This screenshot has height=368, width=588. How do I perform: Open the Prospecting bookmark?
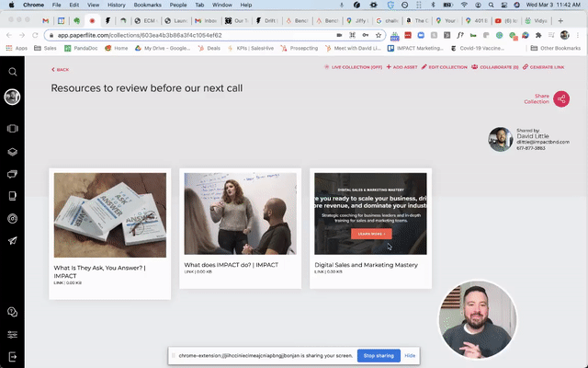[300, 48]
